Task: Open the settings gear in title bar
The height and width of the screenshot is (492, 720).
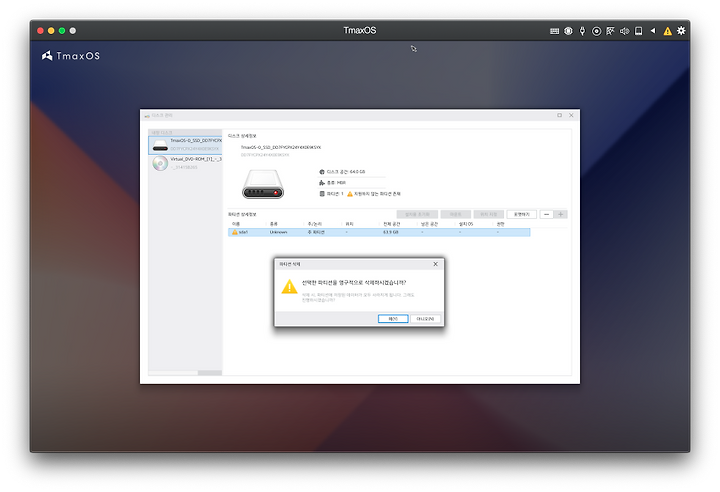Action: coord(681,31)
